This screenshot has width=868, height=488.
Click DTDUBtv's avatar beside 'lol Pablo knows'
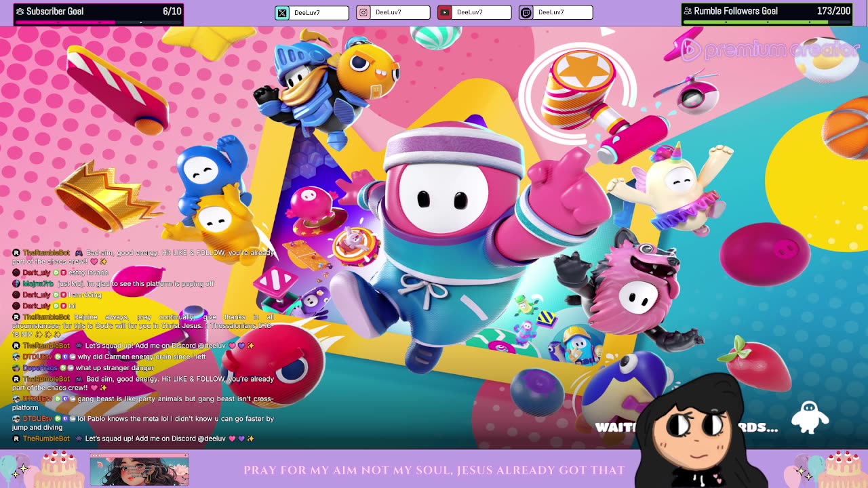point(16,419)
